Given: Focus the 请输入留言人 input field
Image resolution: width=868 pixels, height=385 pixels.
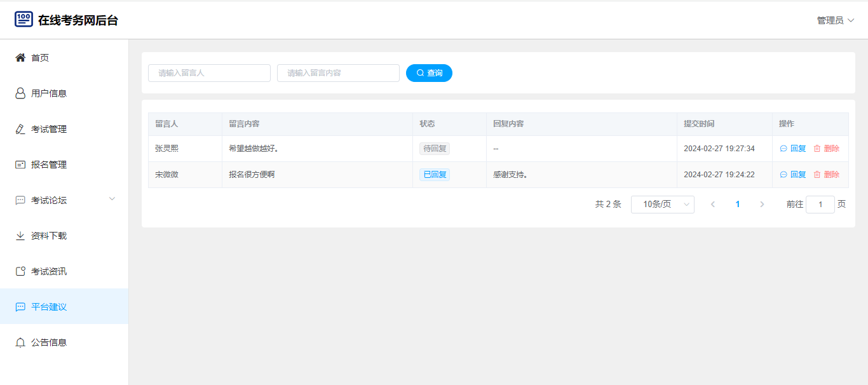Looking at the screenshot, I should (x=209, y=73).
